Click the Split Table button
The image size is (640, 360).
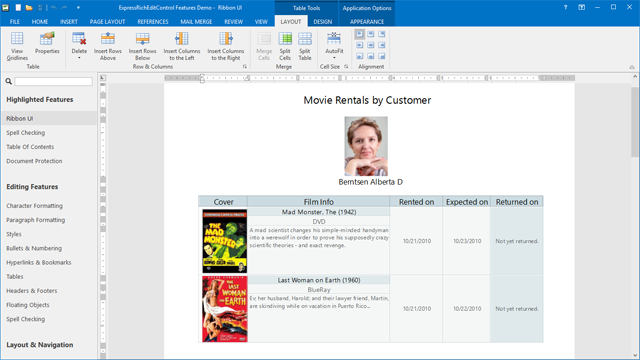pyautogui.click(x=304, y=46)
